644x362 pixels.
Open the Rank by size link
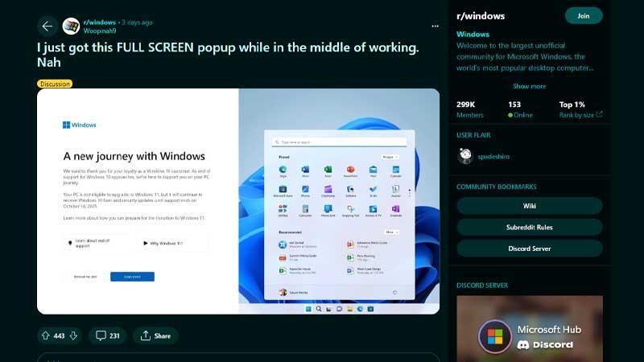(580, 115)
